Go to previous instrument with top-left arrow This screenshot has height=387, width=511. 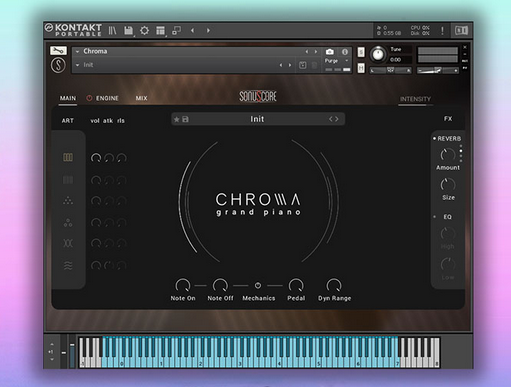pos(192,30)
